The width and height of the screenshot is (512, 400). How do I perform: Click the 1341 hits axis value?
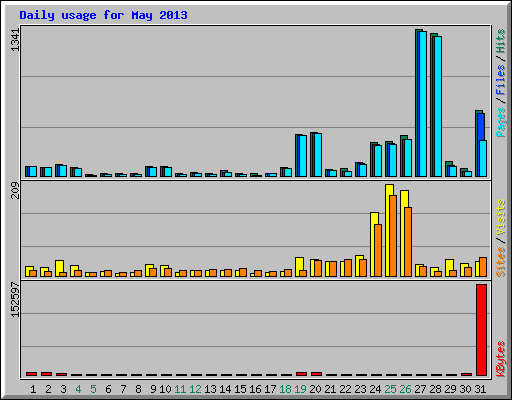[x=15, y=40]
